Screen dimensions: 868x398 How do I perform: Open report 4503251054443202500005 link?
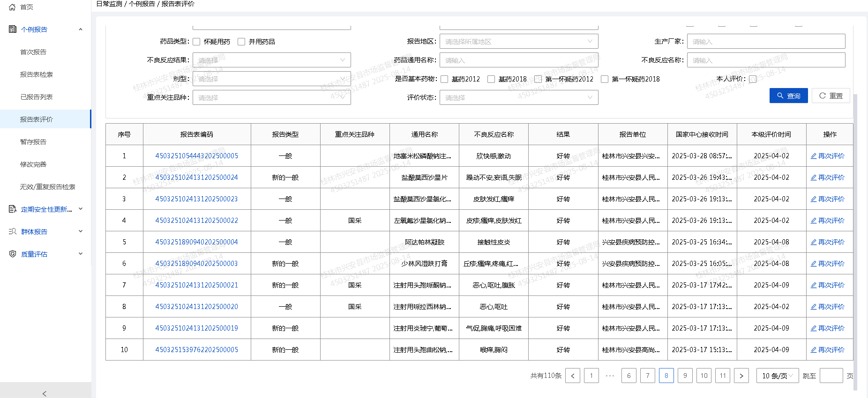196,156
